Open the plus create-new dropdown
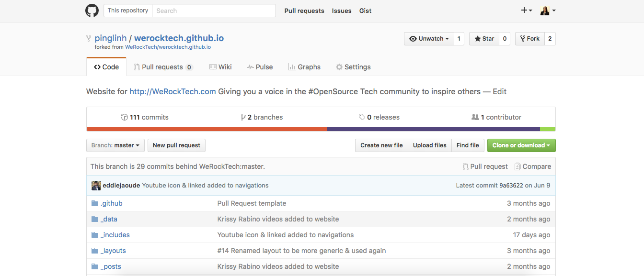Viewport: 644px width, 276px height. (526, 11)
